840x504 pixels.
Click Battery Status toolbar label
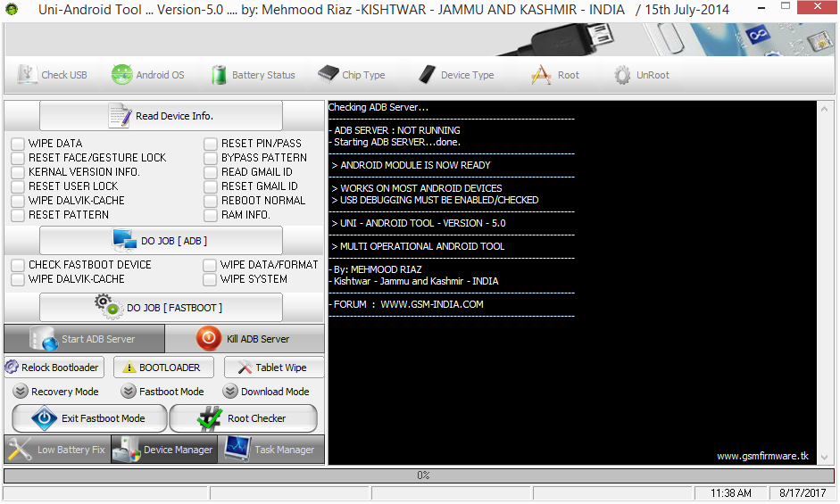(x=263, y=75)
